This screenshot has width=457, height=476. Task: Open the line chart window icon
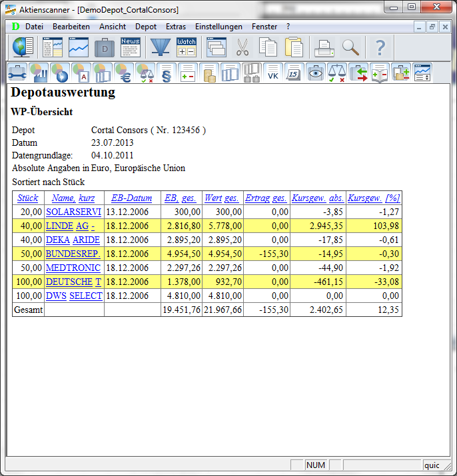pos(79,47)
